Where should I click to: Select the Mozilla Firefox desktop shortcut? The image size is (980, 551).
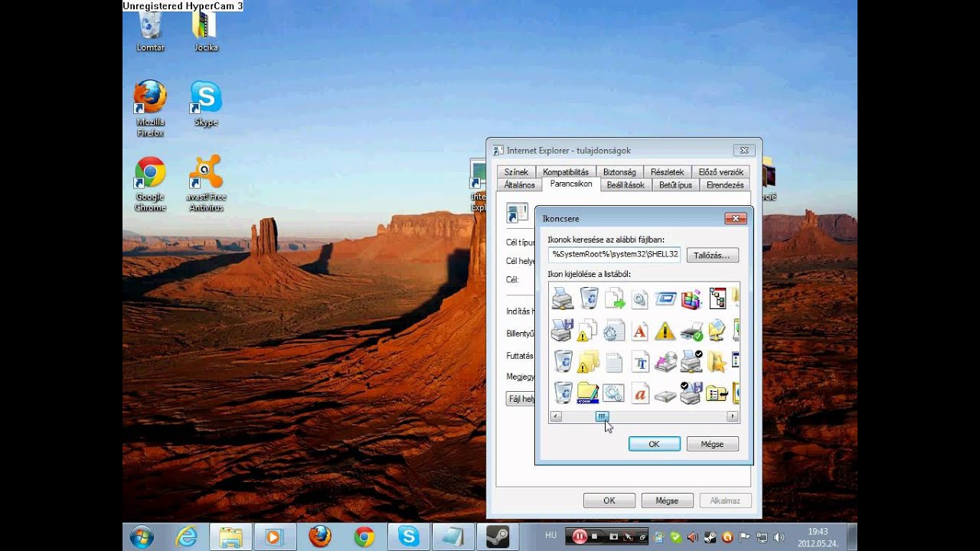[150, 109]
